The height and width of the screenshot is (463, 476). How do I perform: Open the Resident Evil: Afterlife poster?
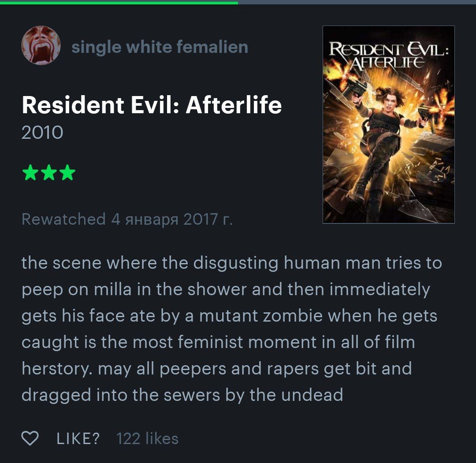389,124
